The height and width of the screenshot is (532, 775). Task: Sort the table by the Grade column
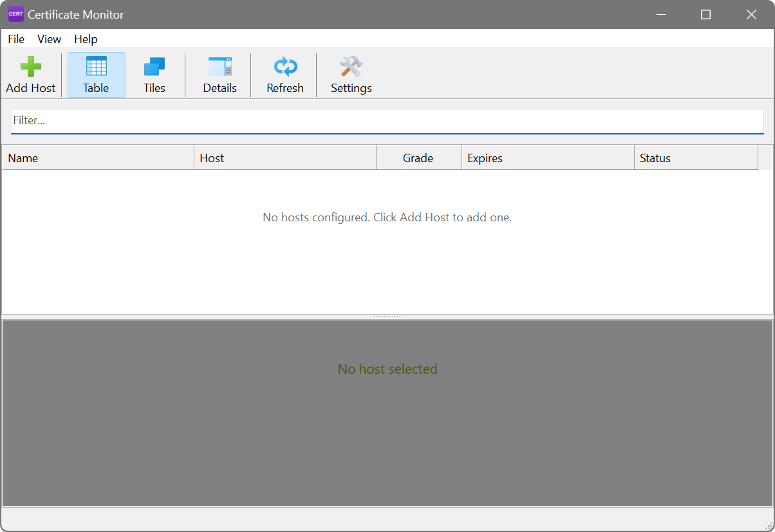click(x=418, y=158)
